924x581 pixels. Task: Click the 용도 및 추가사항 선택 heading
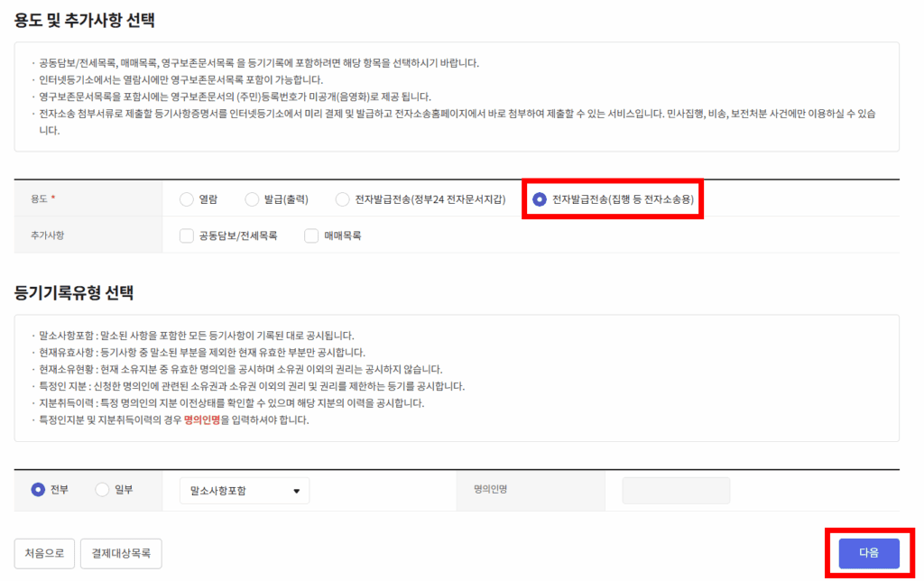pos(84,20)
